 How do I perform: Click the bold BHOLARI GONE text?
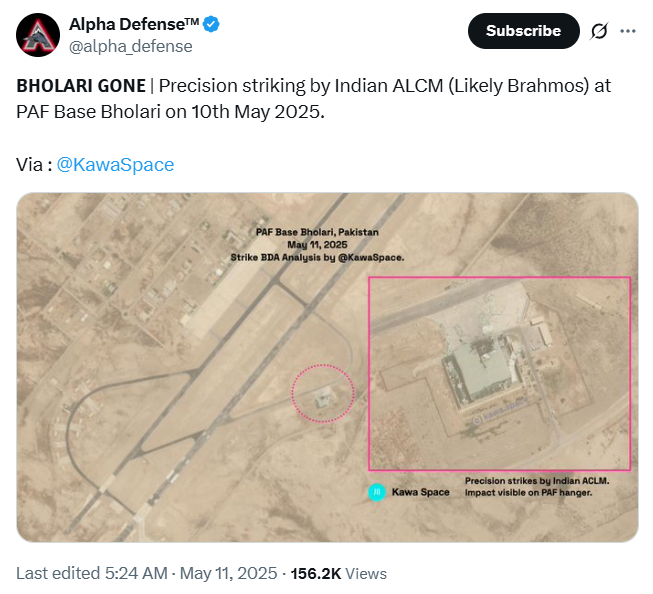point(81,86)
